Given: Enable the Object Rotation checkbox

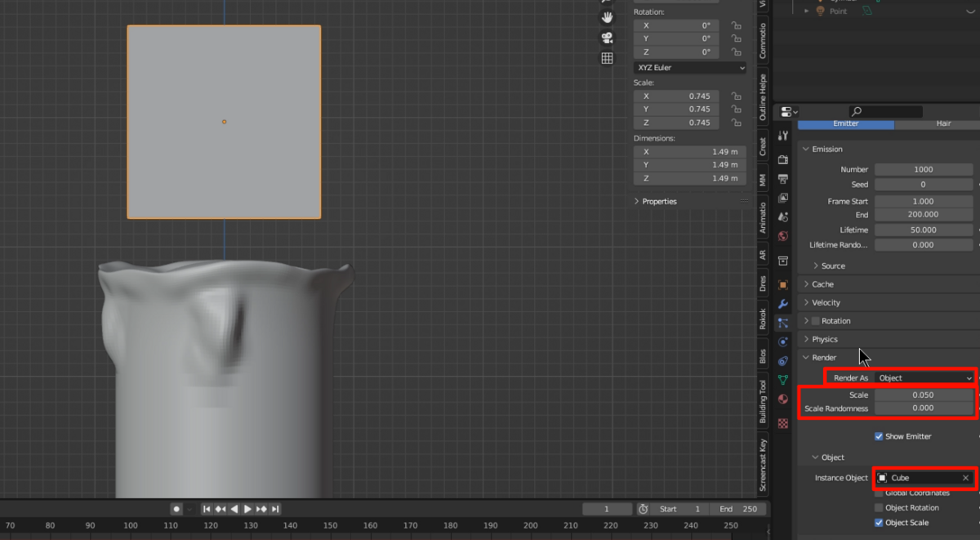Looking at the screenshot, I should 879,507.
